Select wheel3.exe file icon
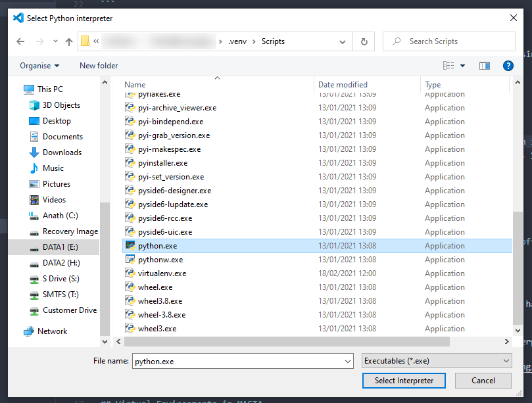Image resolution: width=532 pixels, height=403 pixels. click(x=130, y=328)
